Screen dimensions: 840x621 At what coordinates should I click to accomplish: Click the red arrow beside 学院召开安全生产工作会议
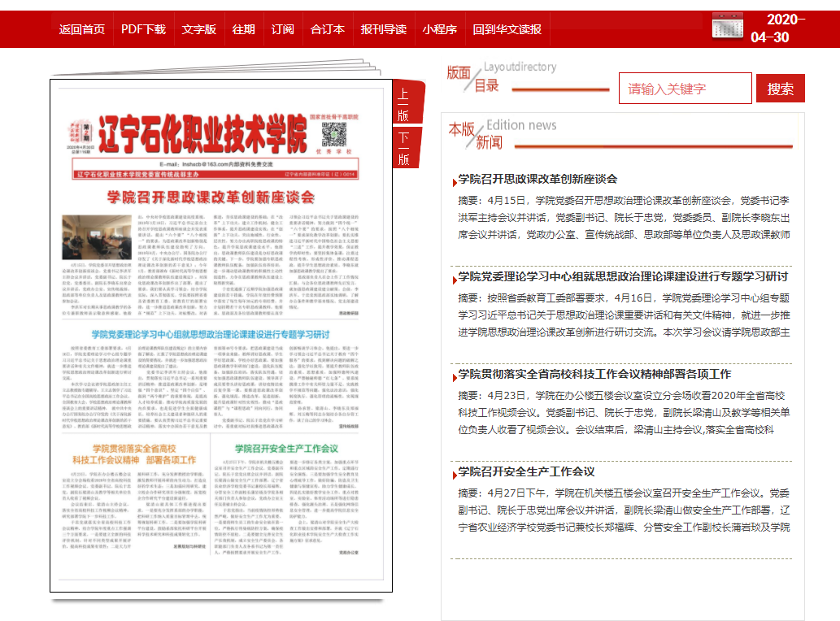(x=455, y=476)
